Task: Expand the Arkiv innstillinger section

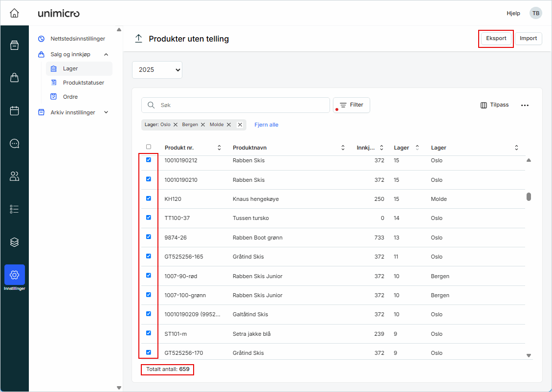Action: 106,112
